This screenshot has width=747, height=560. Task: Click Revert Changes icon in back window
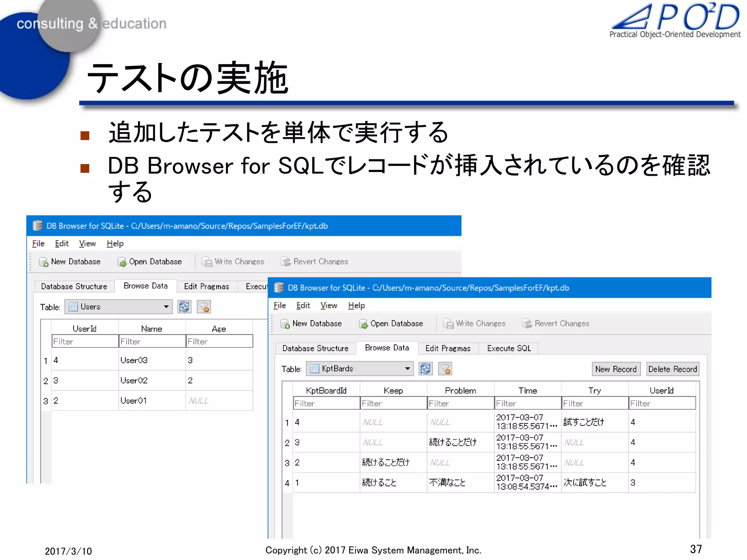point(286,262)
